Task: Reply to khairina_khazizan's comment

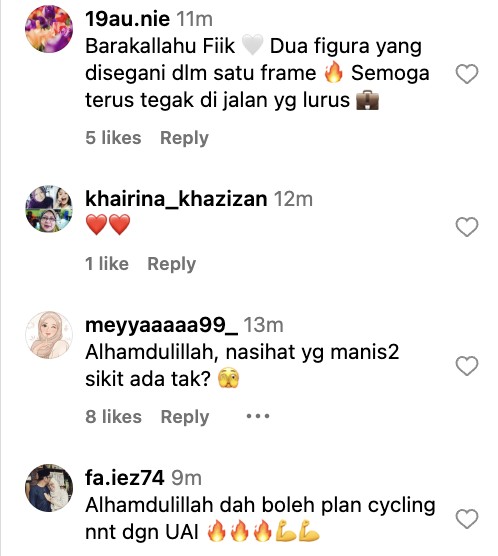Action: coord(172,264)
